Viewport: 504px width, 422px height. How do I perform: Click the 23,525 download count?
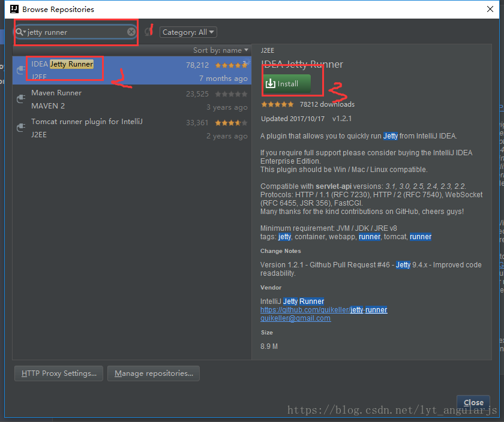[197, 94]
